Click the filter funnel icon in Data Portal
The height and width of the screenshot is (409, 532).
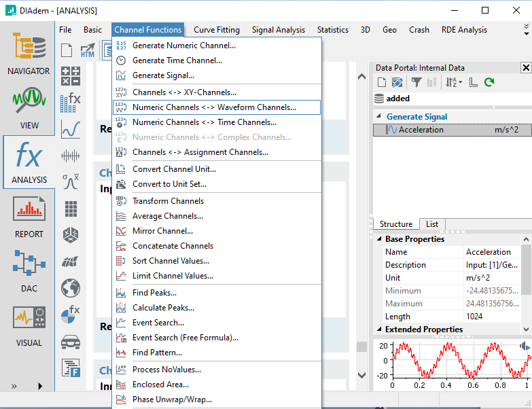pyautogui.click(x=416, y=82)
